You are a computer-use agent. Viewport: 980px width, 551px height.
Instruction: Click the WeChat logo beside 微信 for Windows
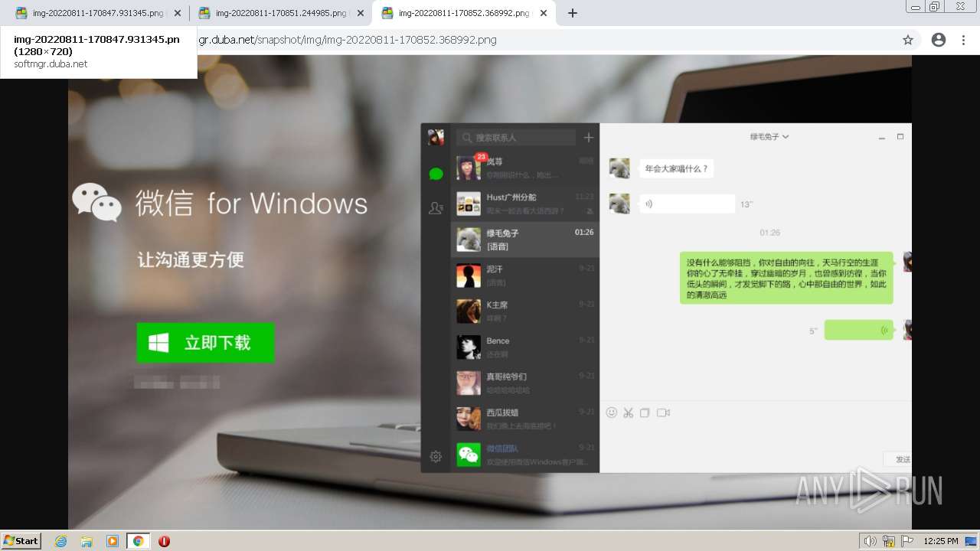click(x=96, y=202)
